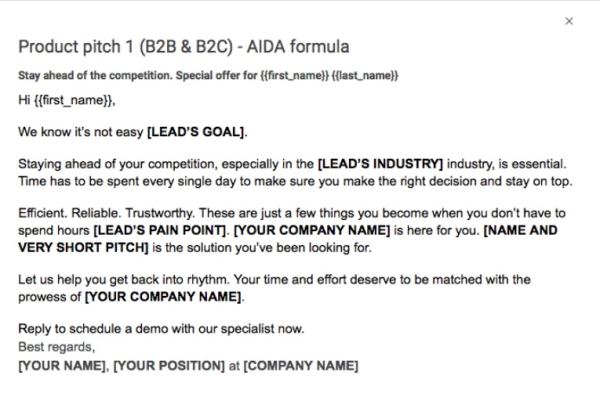Viewport: 600px width, 397px height.
Task: Select the [LEAD'S INDUSTRY] placeholder
Action: [380, 164]
